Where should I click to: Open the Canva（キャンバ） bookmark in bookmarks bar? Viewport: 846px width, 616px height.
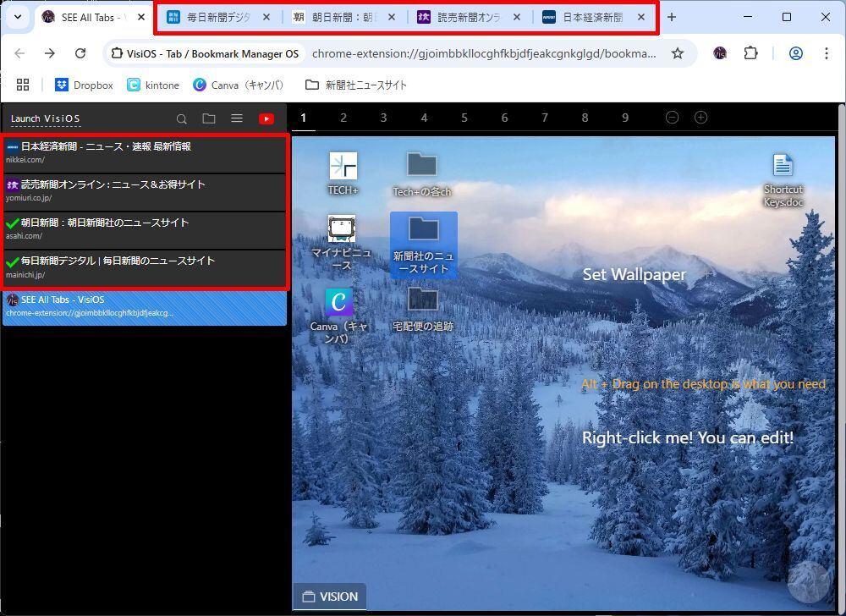pos(238,85)
